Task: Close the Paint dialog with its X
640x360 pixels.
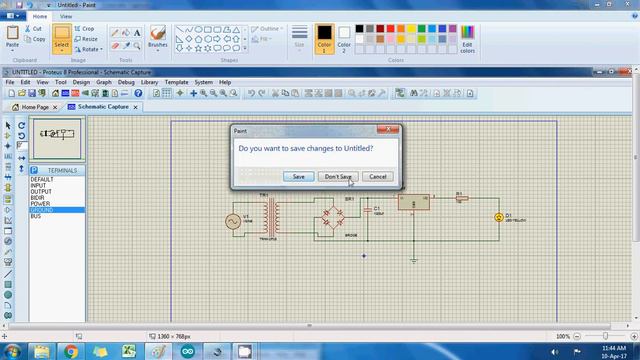Action: click(388, 129)
